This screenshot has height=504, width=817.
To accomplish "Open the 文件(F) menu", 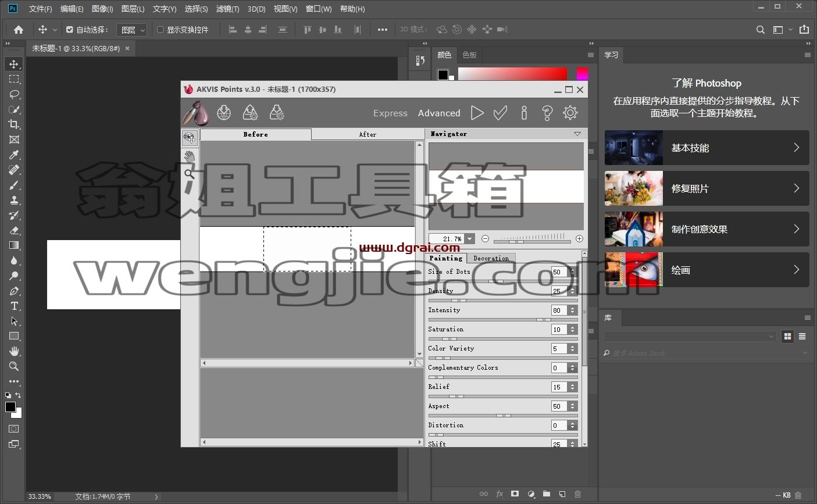I will pyautogui.click(x=40, y=9).
